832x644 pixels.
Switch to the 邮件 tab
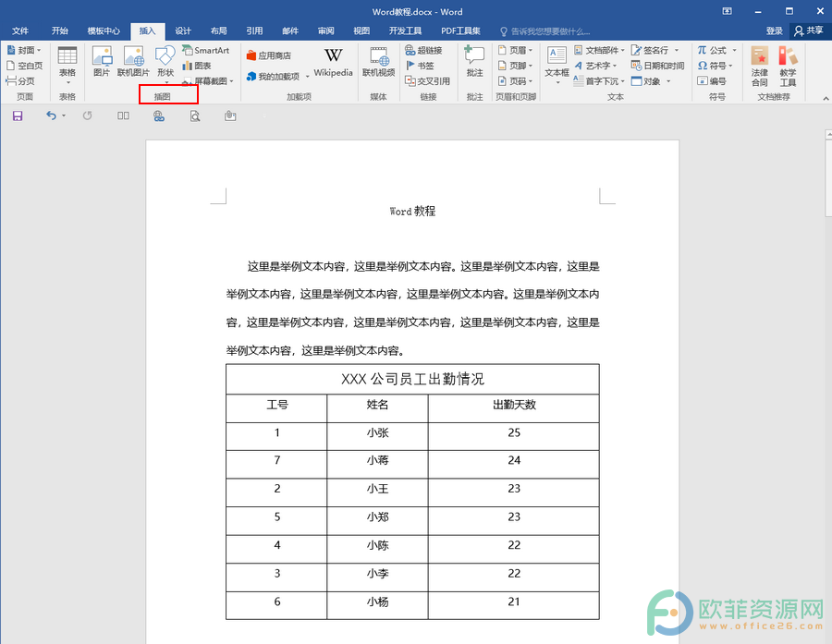pyautogui.click(x=290, y=30)
